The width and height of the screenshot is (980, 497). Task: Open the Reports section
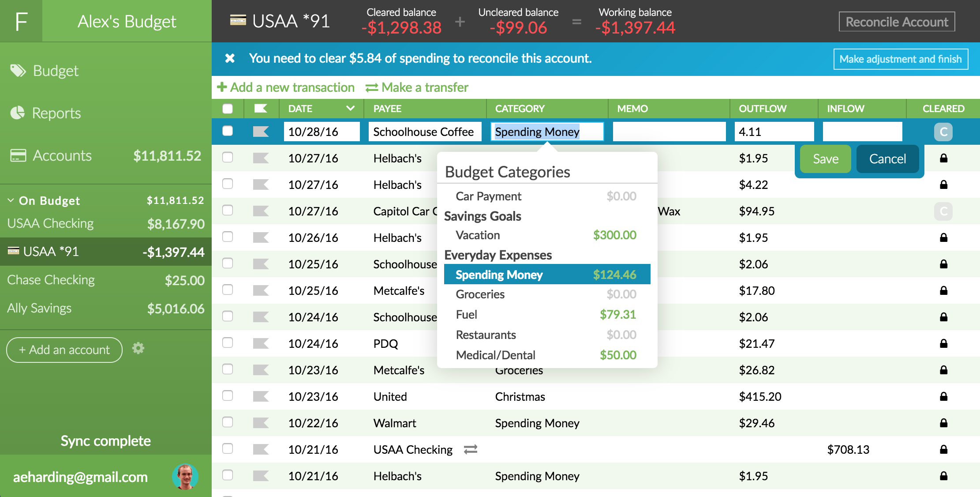pos(56,113)
